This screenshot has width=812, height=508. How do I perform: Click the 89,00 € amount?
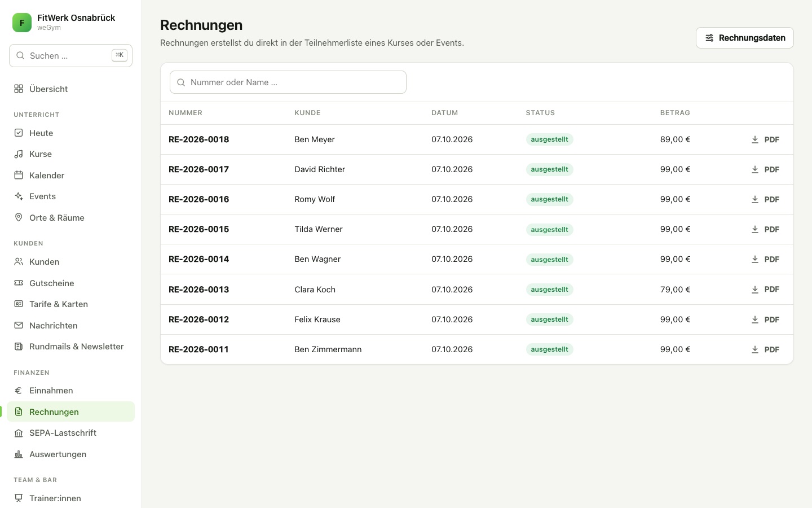click(675, 139)
